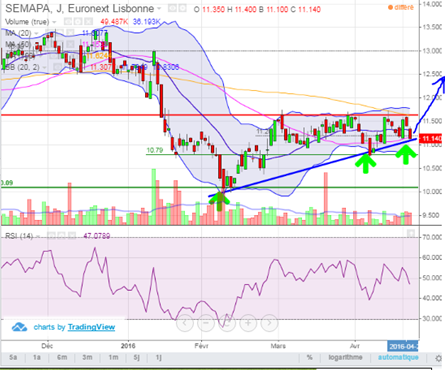Click the scroll chart left arrow button

185,323
